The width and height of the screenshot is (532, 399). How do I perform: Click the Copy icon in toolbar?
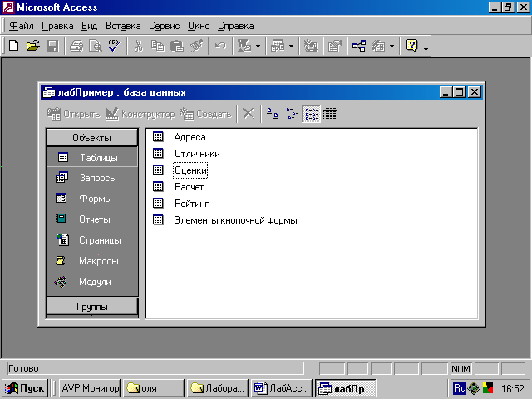tap(158, 46)
